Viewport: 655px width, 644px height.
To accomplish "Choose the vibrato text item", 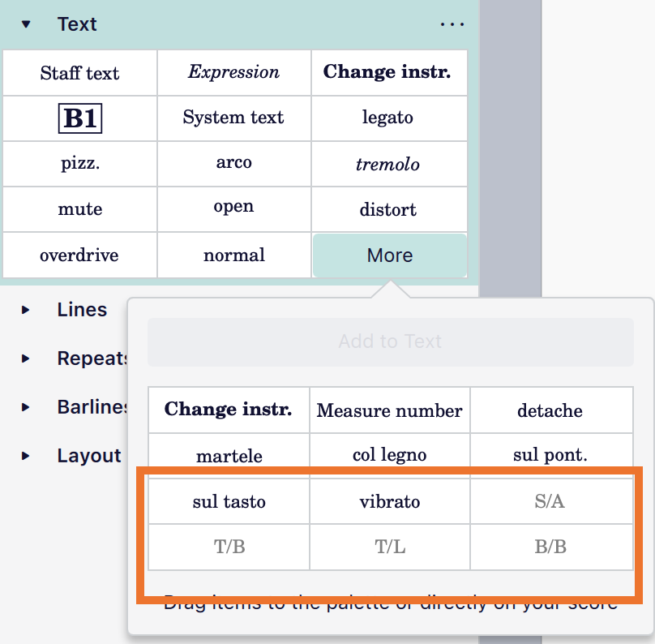I will pos(389,501).
